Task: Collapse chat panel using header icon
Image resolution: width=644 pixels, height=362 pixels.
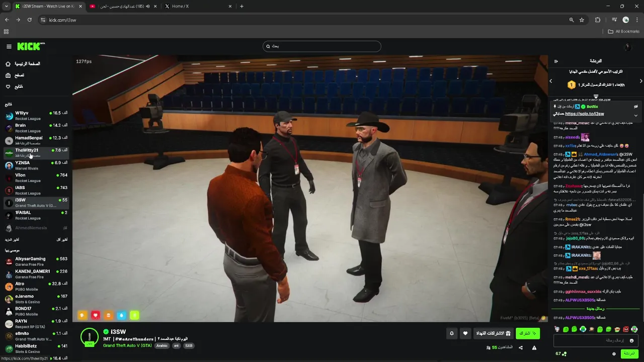Action: (556, 61)
